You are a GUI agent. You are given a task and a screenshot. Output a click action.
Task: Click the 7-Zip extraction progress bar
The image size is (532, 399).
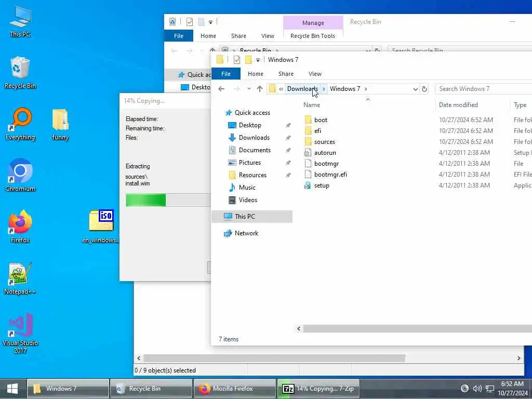pyautogui.click(x=168, y=200)
